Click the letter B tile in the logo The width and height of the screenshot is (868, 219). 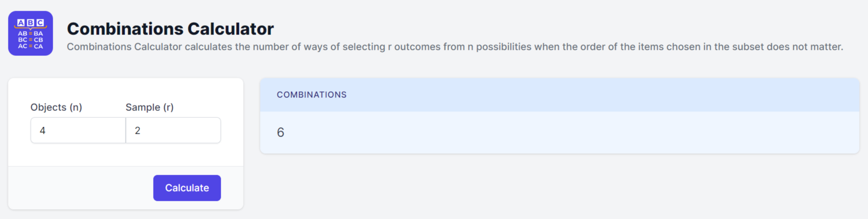[x=30, y=22]
